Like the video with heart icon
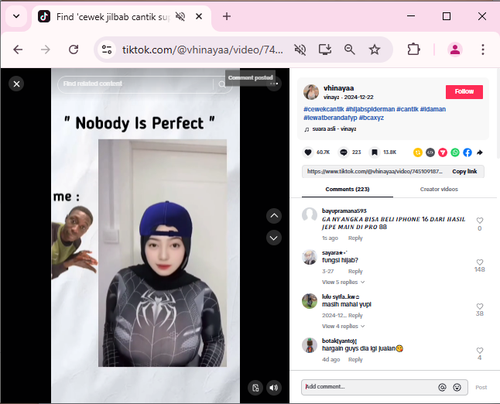 click(x=308, y=152)
